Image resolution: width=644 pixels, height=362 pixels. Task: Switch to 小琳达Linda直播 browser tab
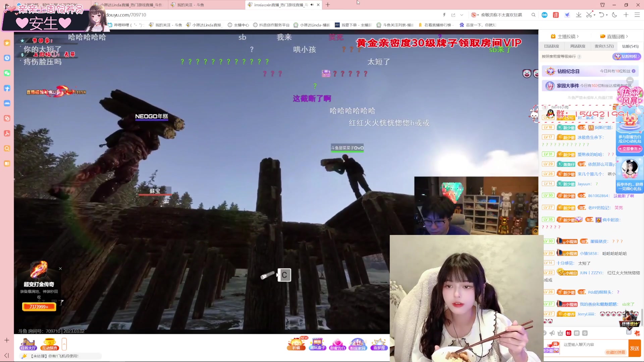point(129,5)
